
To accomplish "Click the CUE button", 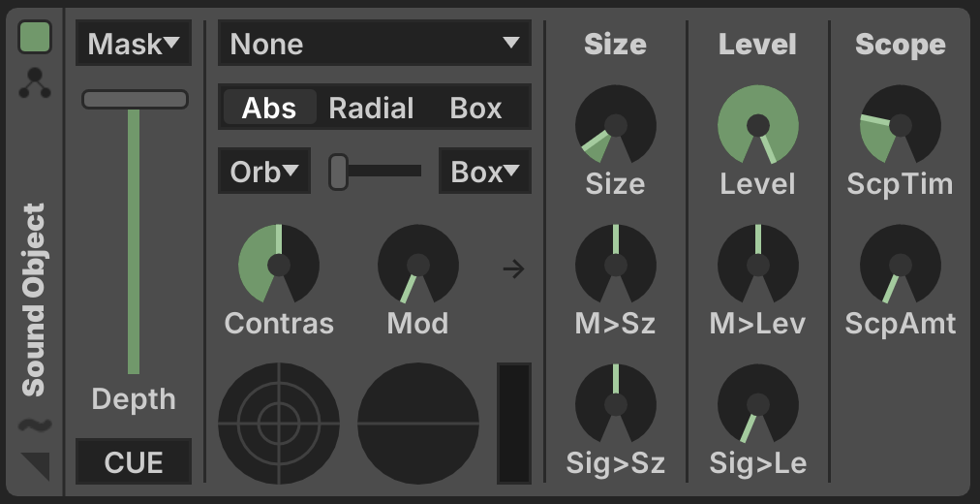I will pyautogui.click(x=134, y=461).
